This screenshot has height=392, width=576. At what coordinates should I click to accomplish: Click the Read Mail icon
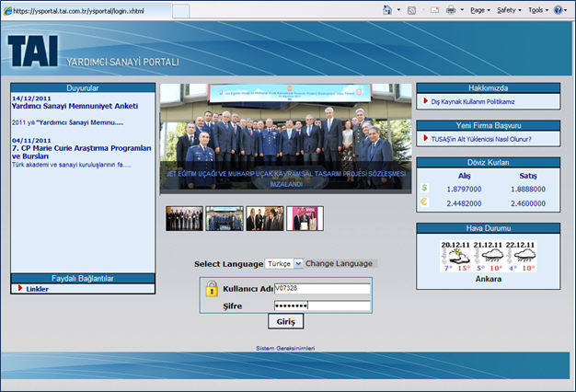pos(434,10)
